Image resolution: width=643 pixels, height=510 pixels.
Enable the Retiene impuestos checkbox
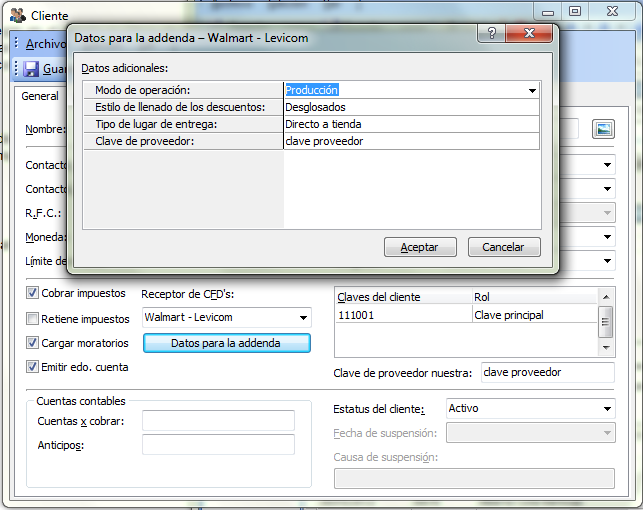click(32, 319)
